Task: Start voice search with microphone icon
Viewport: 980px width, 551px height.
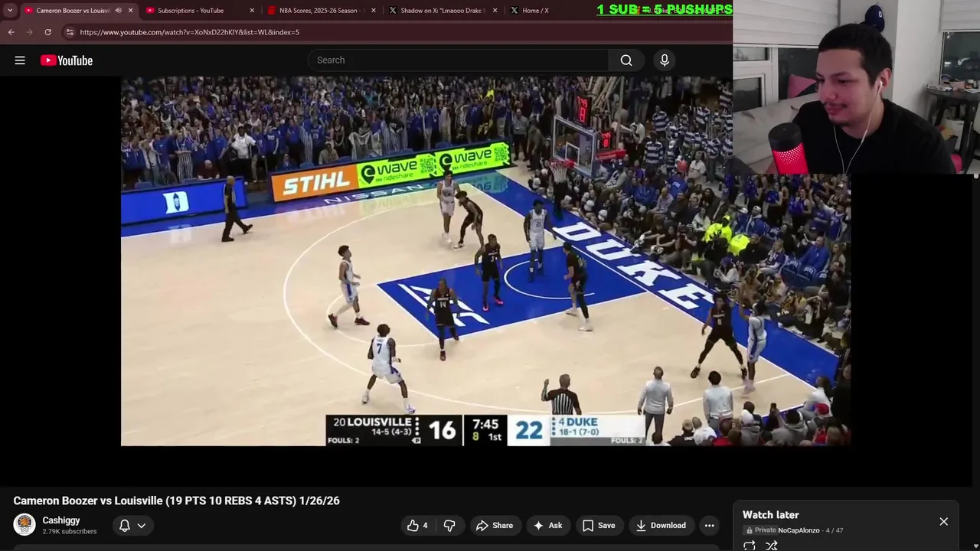Action: (665, 60)
